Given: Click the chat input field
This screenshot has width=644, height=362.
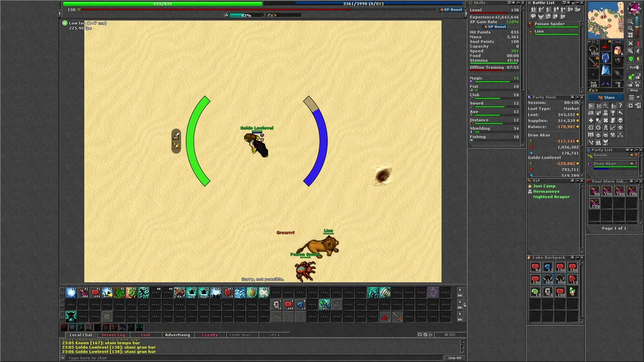Looking at the screenshot, I should coord(254,358).
